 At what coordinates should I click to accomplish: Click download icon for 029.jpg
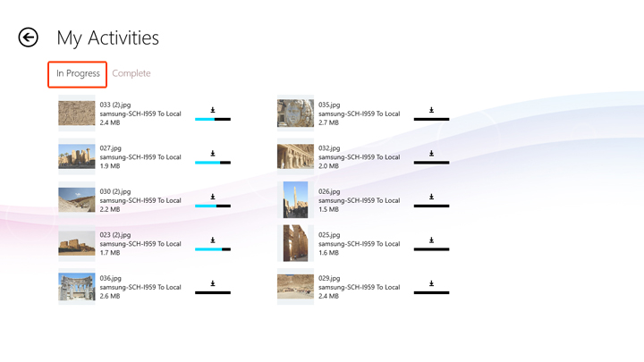(431, 284)
